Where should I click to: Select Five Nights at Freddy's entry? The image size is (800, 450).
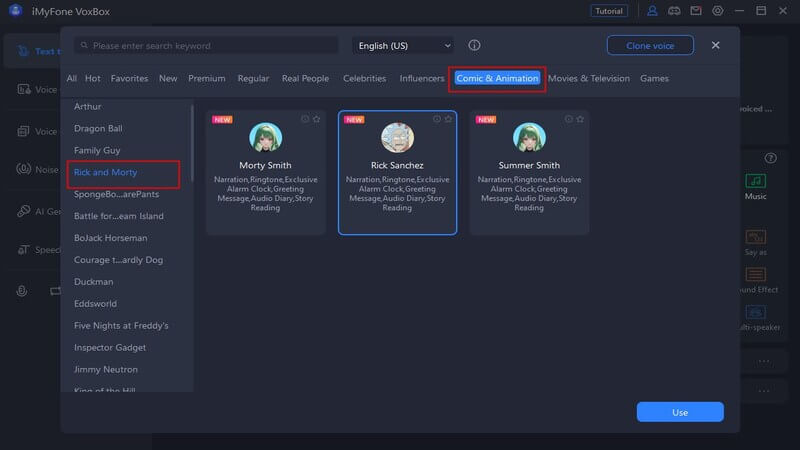[x=123, y=326]
